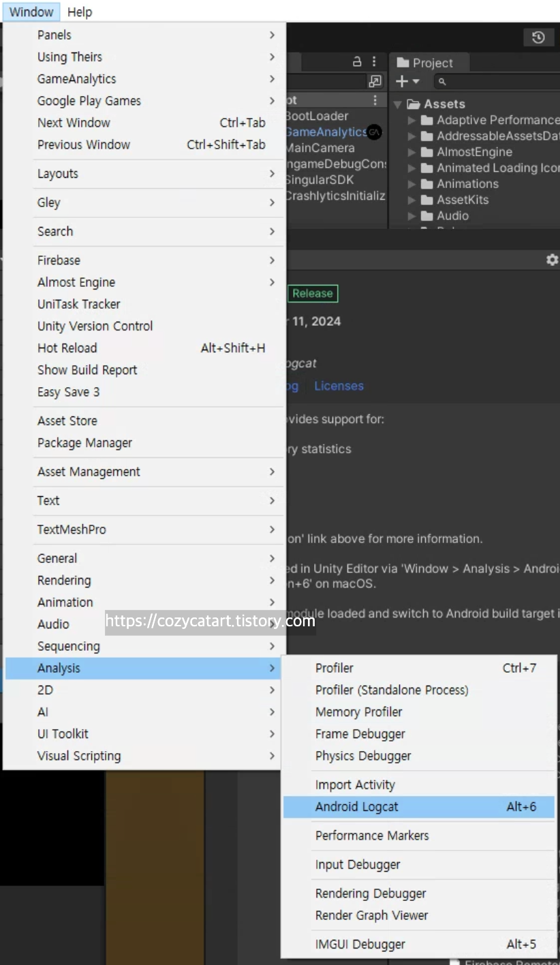Open the Text submenu
The image size is (560, 965).
pos(144,500)
